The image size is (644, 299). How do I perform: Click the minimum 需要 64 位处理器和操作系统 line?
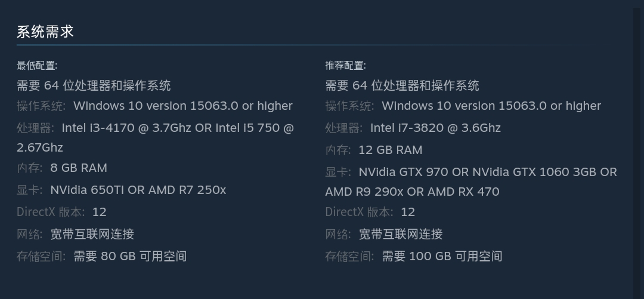pos(94,85)
